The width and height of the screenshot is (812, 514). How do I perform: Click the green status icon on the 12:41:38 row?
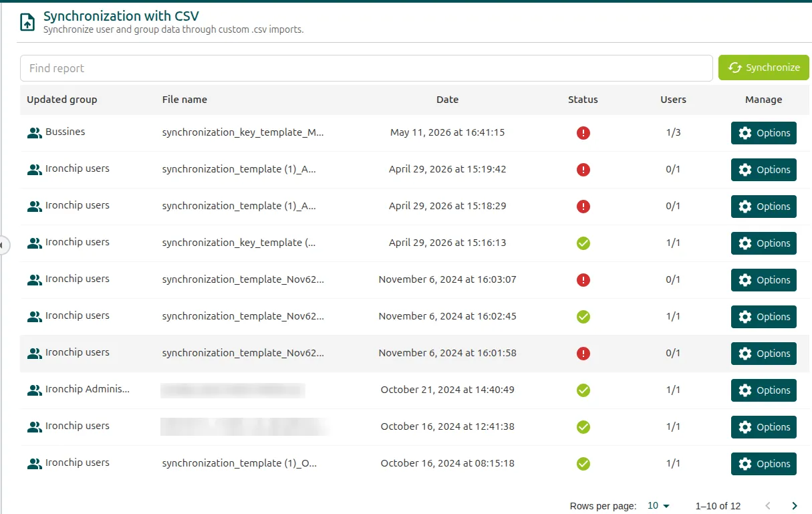[583, 427]
